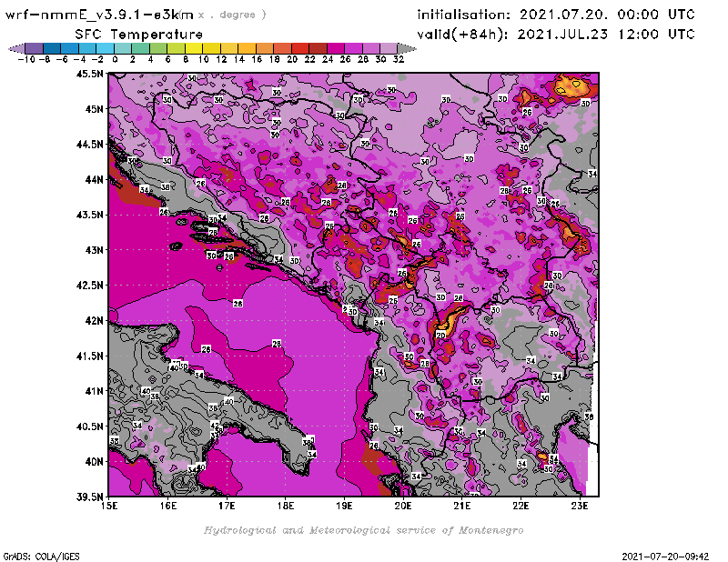This screenshot has height=562, width=728.
Task: Click 'Hydrological and Meteorological service of Montenegro' caption
Action: tap(363, 530)
